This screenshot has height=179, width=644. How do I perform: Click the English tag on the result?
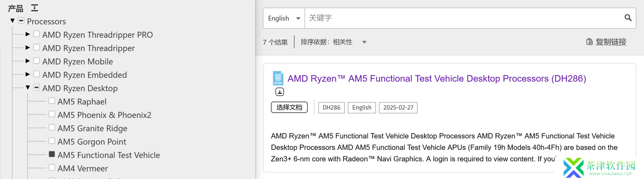click(362, 108)
